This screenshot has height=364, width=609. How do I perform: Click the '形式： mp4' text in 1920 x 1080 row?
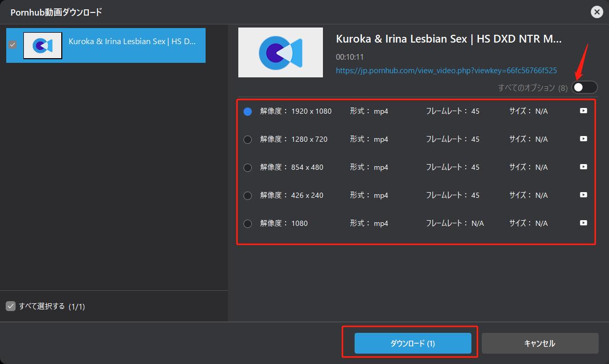click(369, 111)
